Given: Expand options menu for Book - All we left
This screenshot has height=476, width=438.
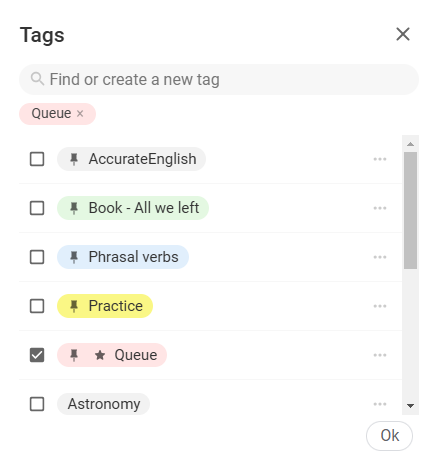Looking at the screenshot, I should coord(380,208).
